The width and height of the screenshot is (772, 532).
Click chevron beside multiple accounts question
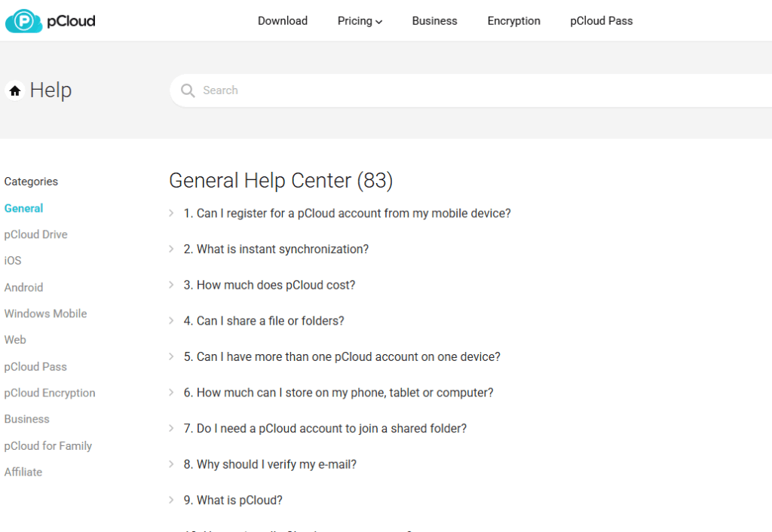171,356
